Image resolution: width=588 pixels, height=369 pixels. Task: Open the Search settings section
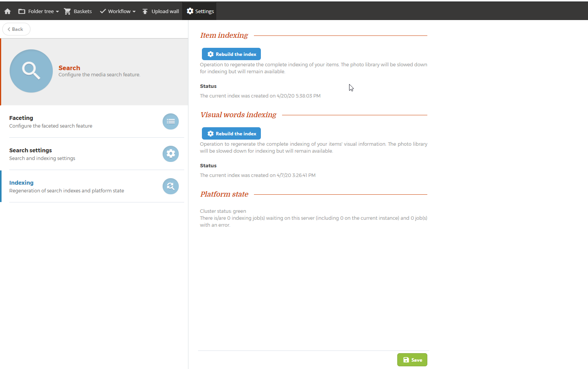(x=30, y=150)
